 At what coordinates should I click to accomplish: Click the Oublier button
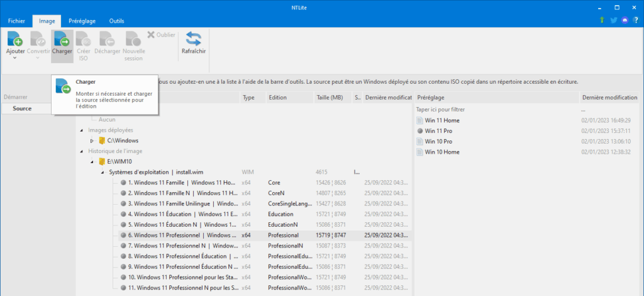pos(161,35)
